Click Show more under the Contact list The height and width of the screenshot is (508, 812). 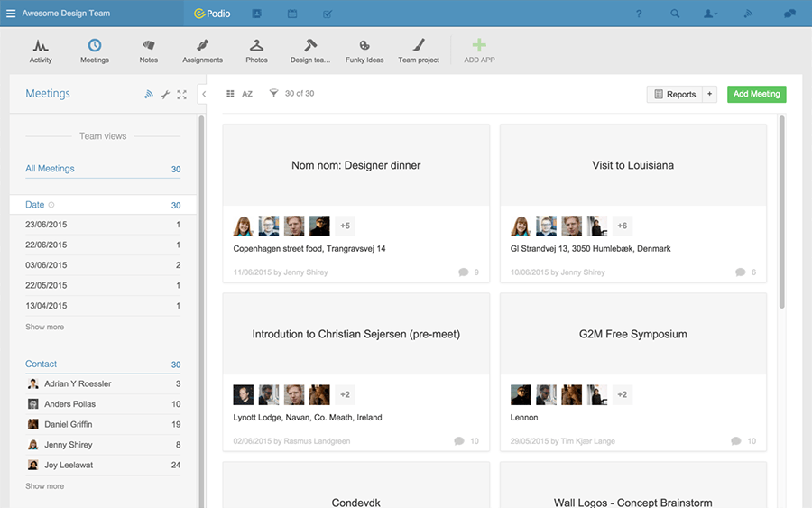[44, 486]
